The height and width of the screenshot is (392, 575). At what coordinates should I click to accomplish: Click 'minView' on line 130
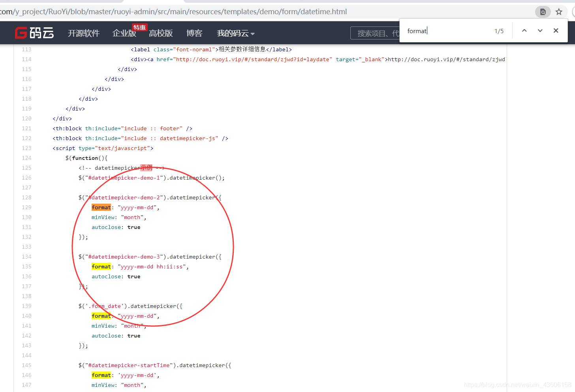coord(103,217)
